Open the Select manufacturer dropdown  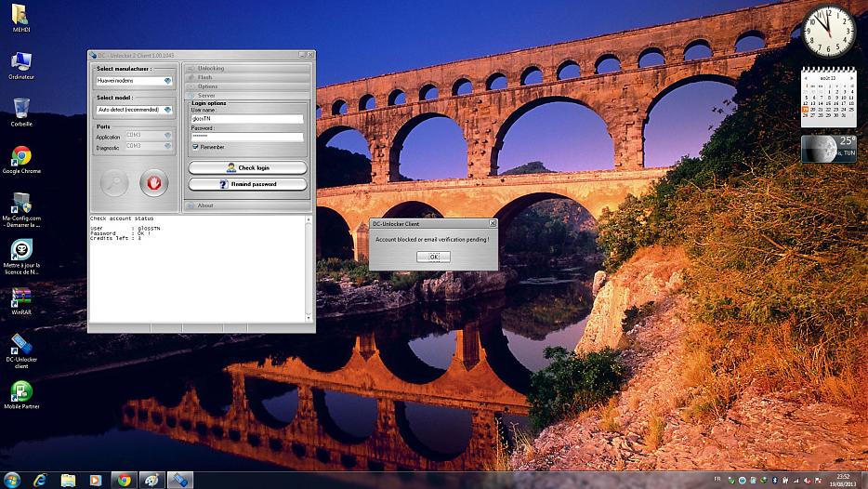[x=135, y=81]
